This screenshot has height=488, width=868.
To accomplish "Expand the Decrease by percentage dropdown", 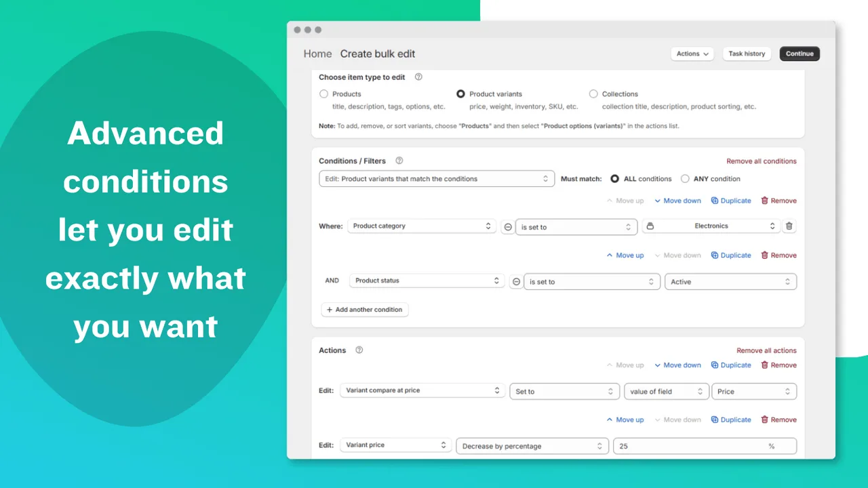I will [x=532, y=446].
